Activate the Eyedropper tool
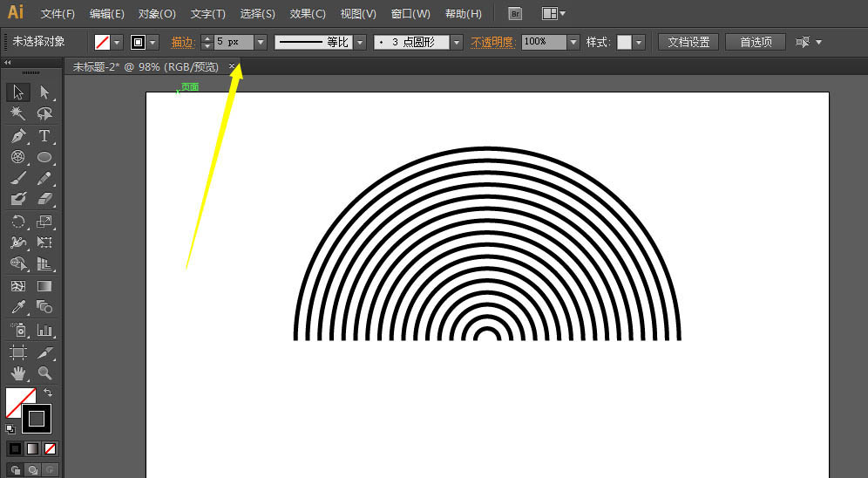Screen dimensions: 868x478 [18, 307]
